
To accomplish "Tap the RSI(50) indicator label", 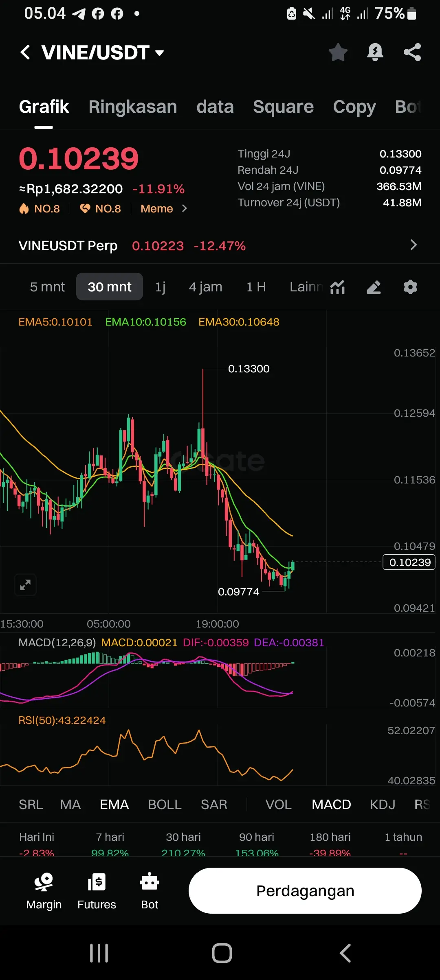I will tap(62, 720).
